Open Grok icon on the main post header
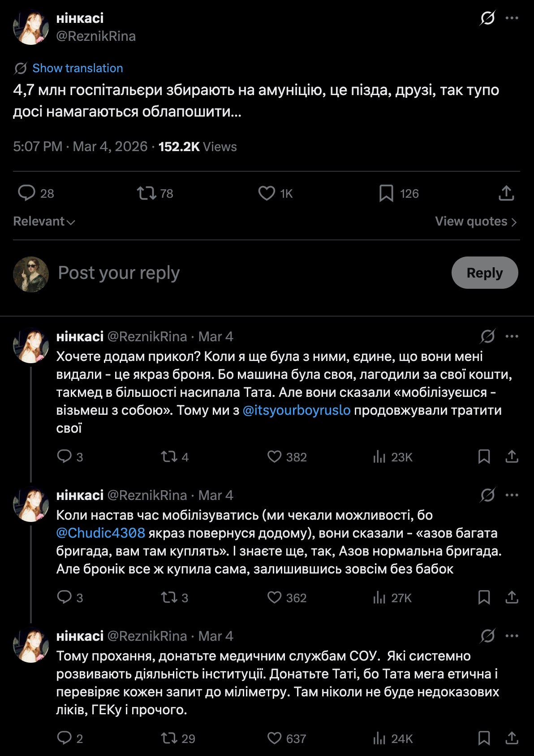This screenshot has width=534, height=756. pyautogui.click(x=487, y=18)
